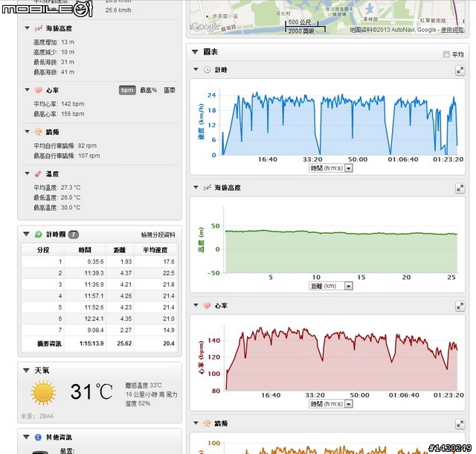Click lap time 9:08.4
Image resolution: width=476 pixels, height=454 pixels.
[95, 330]
